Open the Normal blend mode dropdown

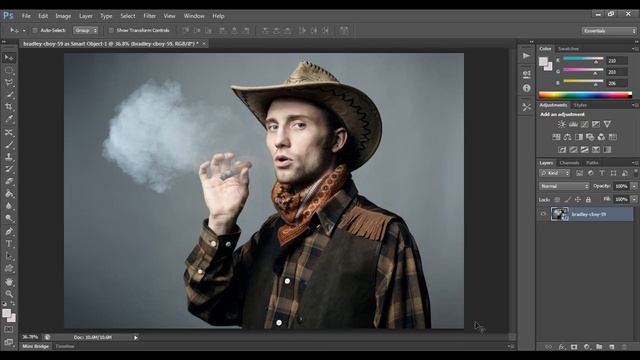tap(564, 186)
